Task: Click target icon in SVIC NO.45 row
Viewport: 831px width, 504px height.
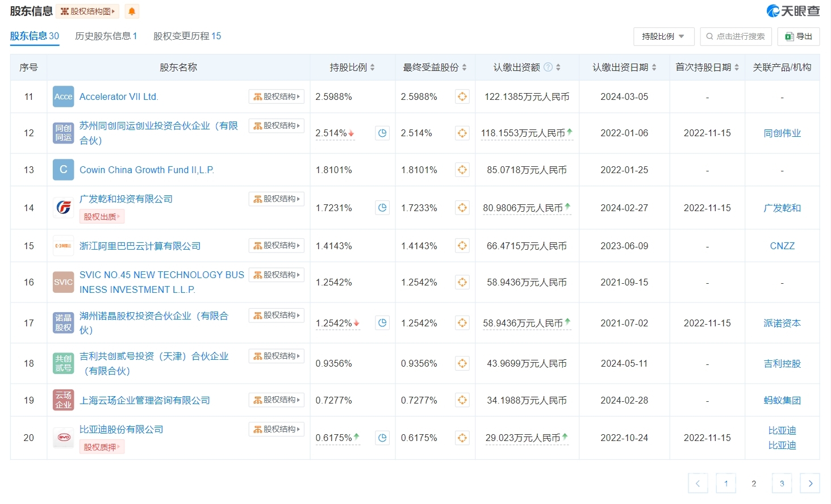Action: [462, 282]
